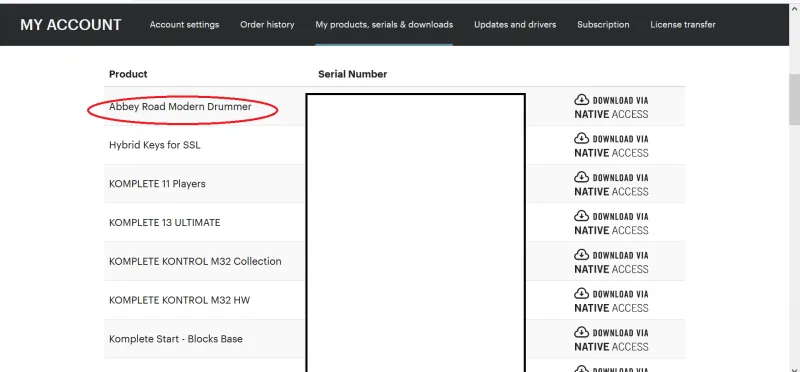Image resolution: width=800 pixels, height=372 pixels.
Task: Click download cloud icon for Komplete Start - Blocks Base
Action: click(582, 332)
